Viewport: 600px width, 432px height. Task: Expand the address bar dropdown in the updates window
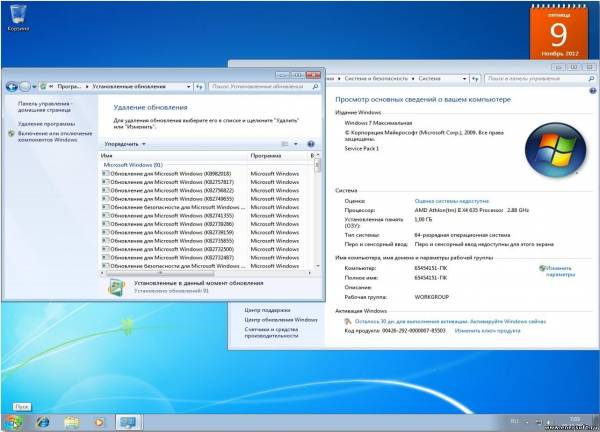pos(188,87)
